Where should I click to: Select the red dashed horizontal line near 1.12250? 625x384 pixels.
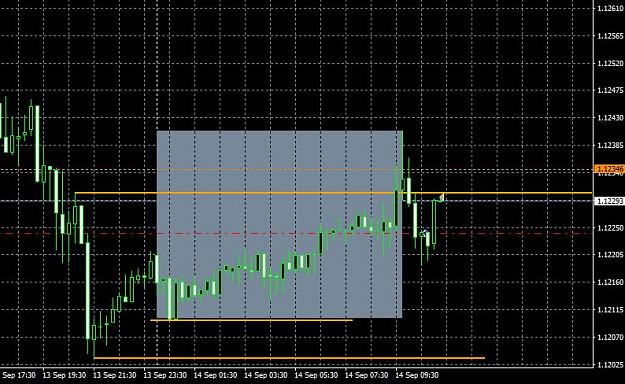(x=296, y=233)
